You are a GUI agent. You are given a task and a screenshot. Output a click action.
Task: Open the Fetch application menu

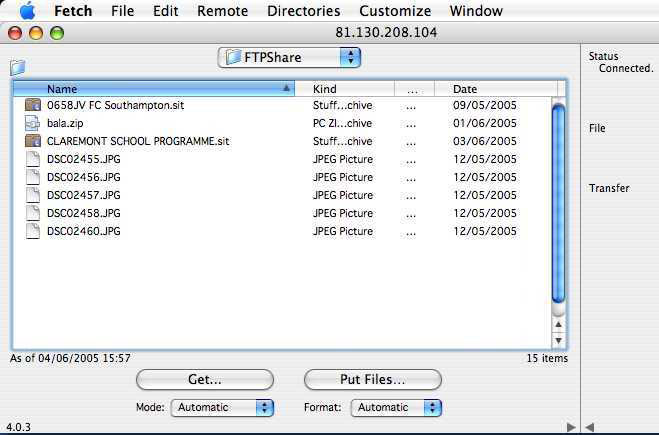point(73,11)
